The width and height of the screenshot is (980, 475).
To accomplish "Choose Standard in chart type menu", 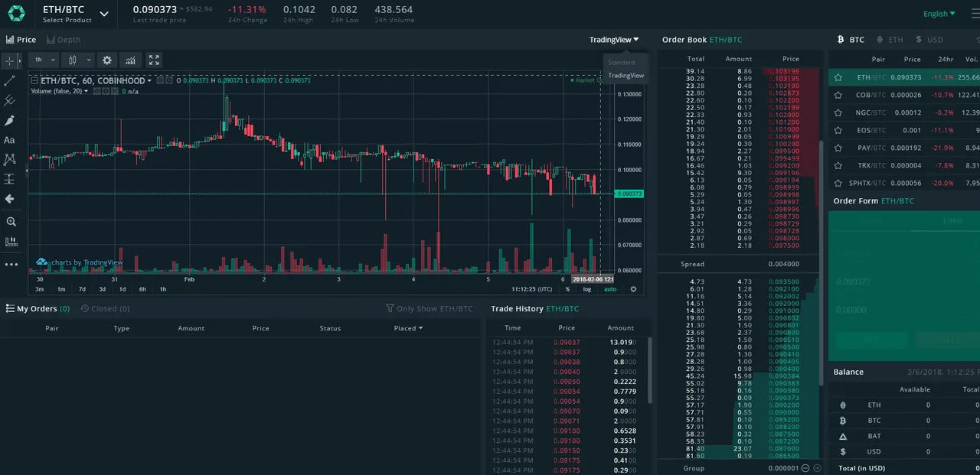I will pos(622,63).
